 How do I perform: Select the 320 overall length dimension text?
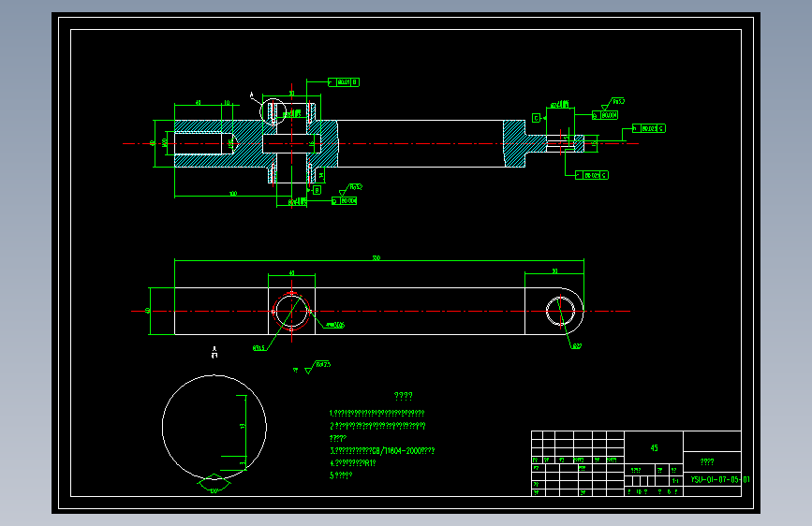(376, 257)
